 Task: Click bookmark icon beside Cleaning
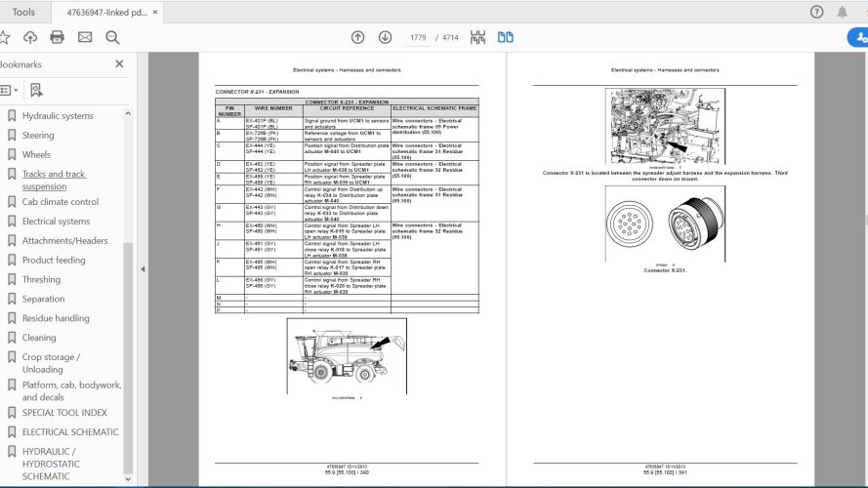click(11, 337)
